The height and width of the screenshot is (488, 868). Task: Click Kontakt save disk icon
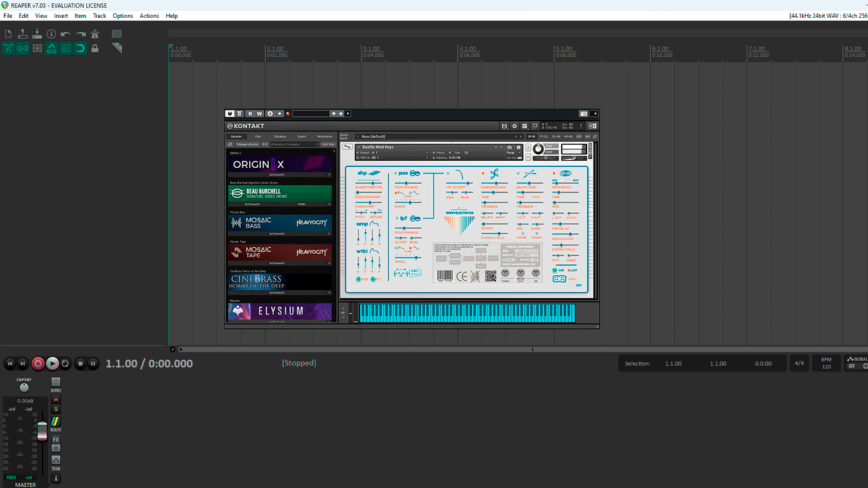coord(505,126)
